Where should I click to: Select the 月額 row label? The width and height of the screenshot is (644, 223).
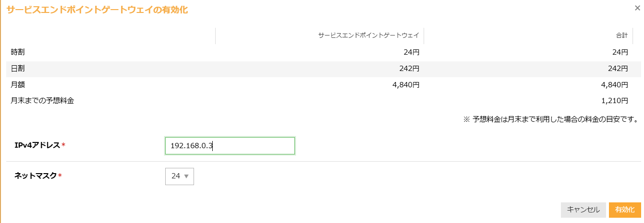pyautogui.click(x=18, y=85)
